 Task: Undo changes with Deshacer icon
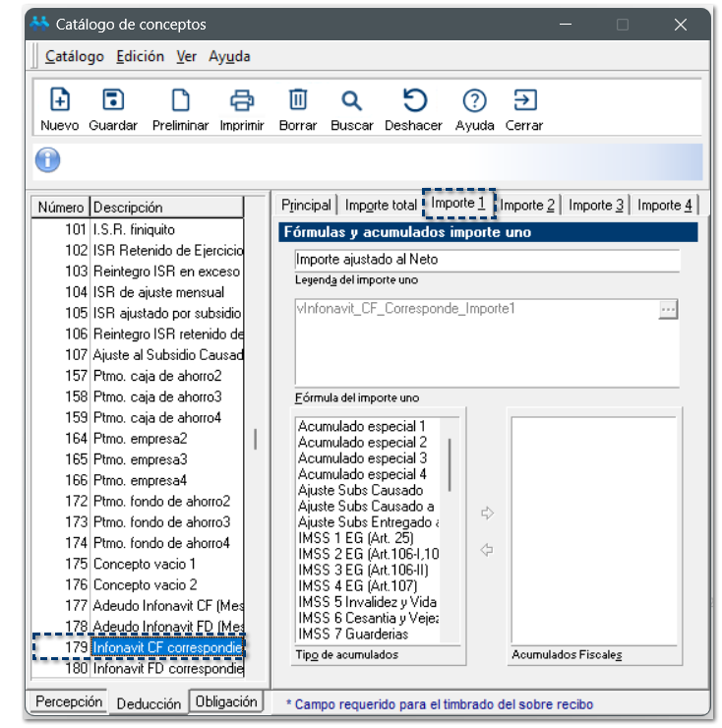click(415, 100)
